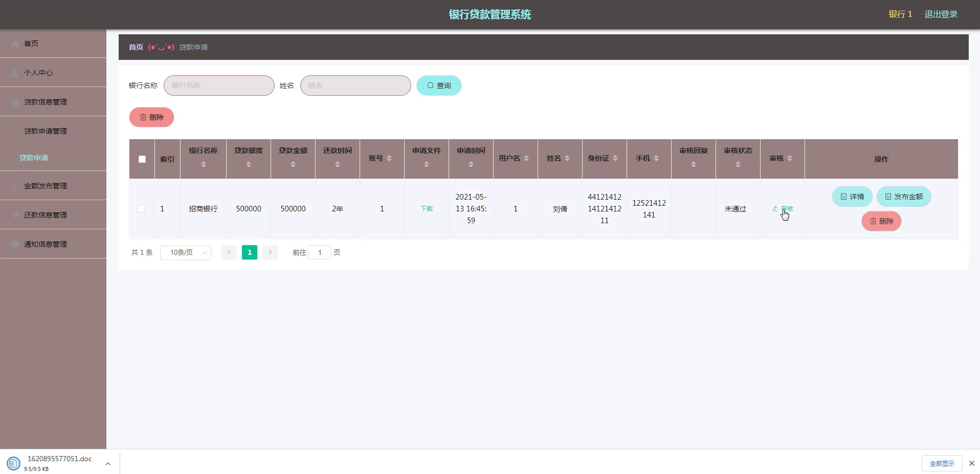Click the icon beside 通知信息管理
Viewport: 980px width, 474px height.
coord(15,245)
